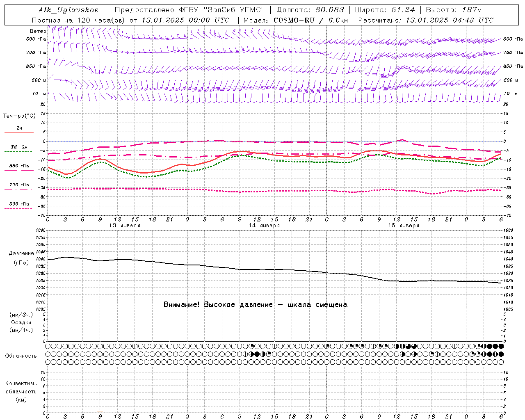Click the dotted 500 гПа temperature curve near -26
Viewport: 525px width, 420px height.
(274, 191)
